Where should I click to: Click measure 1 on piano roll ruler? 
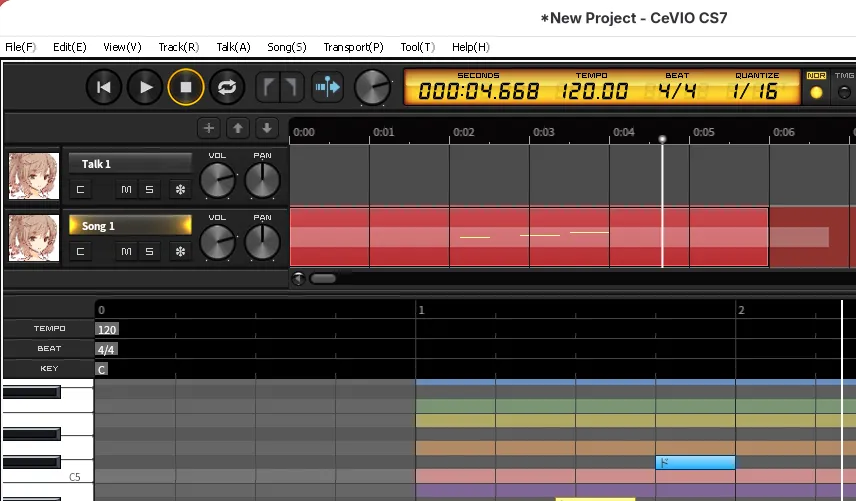(421, 310)
